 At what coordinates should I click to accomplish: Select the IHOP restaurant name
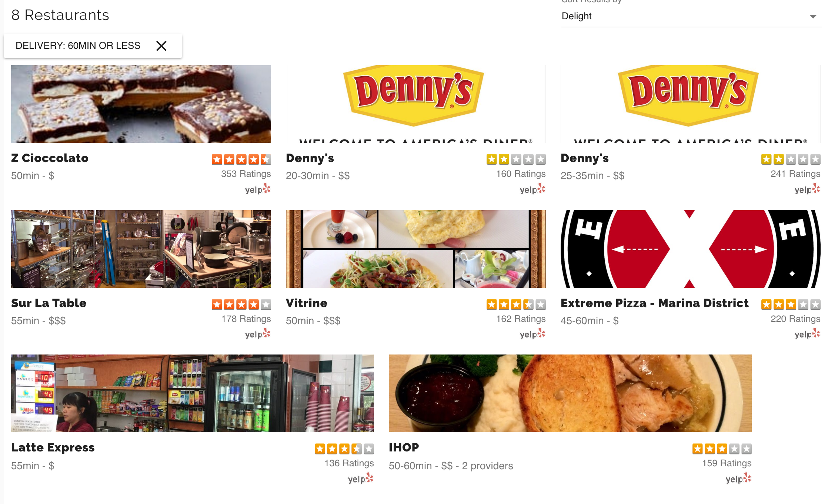404,447
